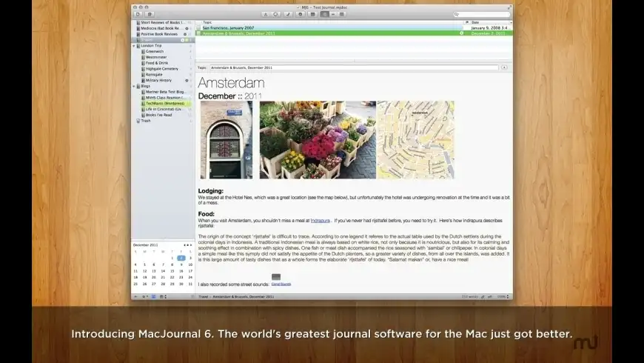Click Travel in the status bar breadcrumb
This screenshot has height=363, width=644.
pos(204,296)
